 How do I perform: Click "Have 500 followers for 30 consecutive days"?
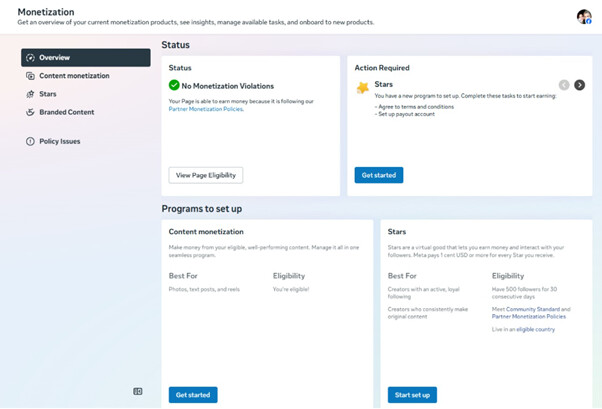524,293
